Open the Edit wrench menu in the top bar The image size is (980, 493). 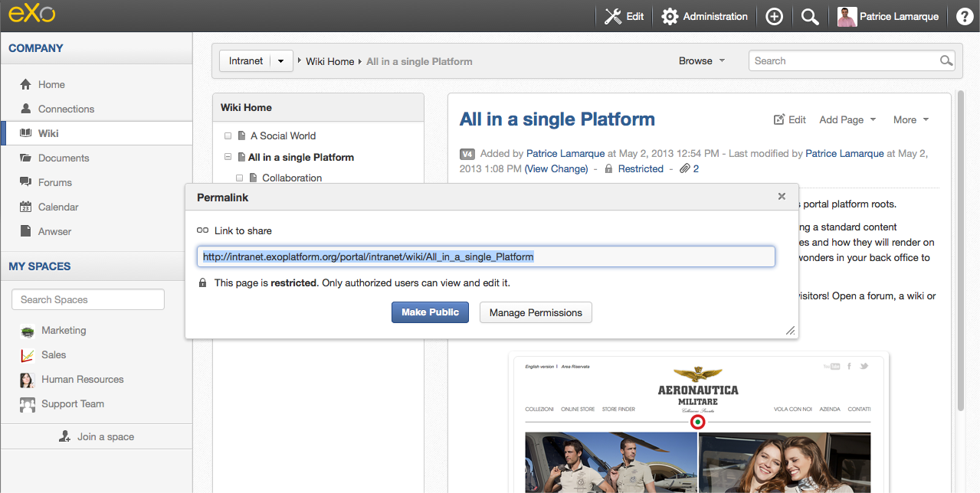tap(624, 16)
